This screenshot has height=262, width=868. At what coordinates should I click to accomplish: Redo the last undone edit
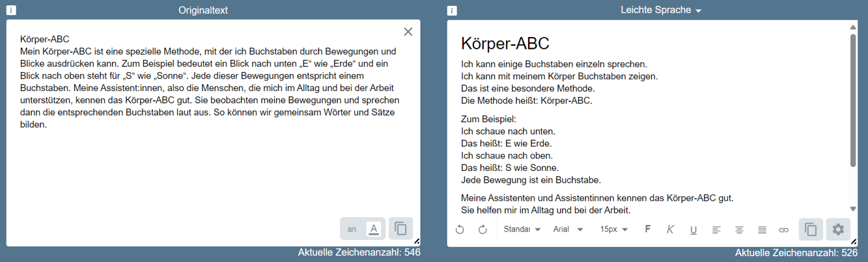(x=483, y=229)
